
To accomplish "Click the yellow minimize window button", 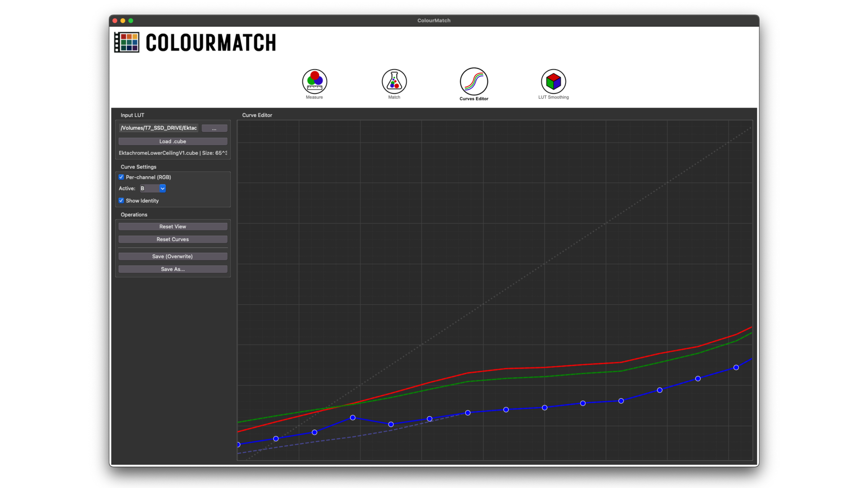I will point(123,21).
